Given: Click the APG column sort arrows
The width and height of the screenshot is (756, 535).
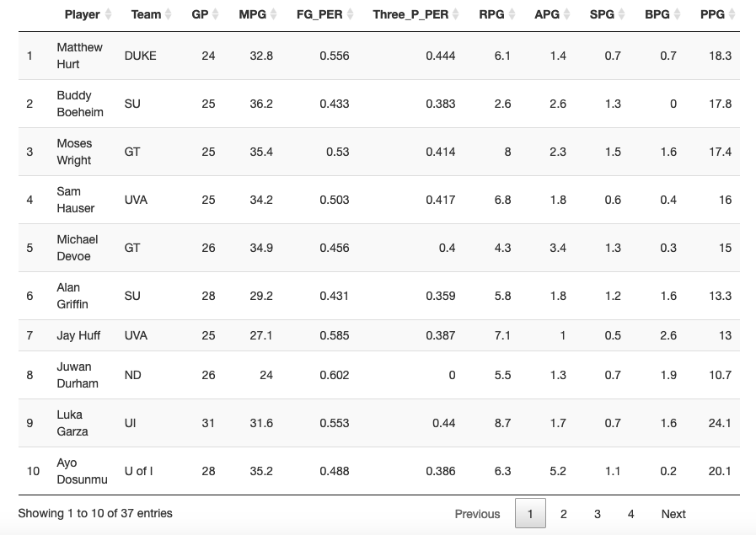Looking at the screenshot, I should pos(566,14).
